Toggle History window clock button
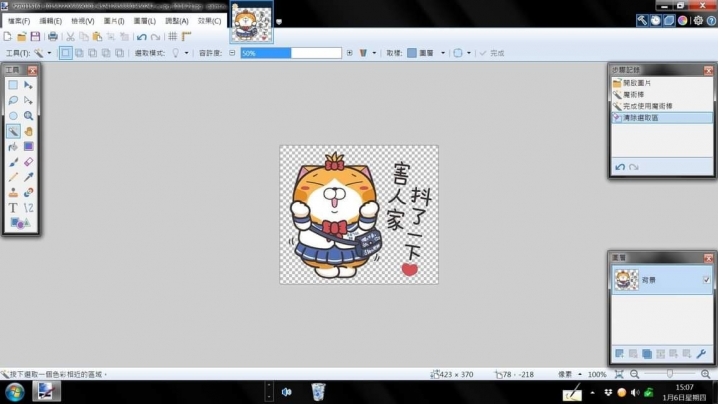 pos(655,20)
